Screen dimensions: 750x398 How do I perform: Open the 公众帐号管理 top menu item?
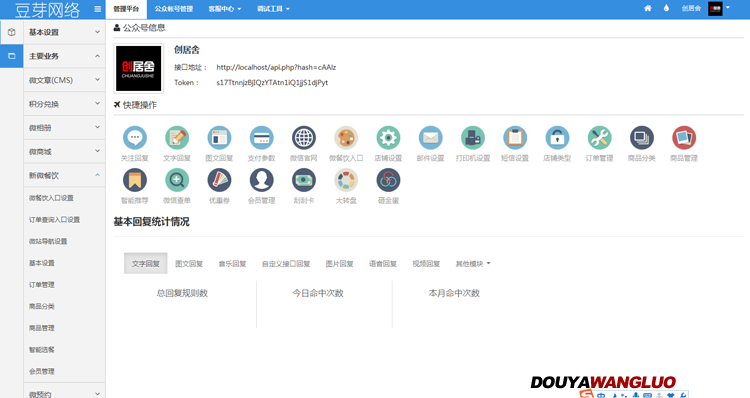pos(174,9)
